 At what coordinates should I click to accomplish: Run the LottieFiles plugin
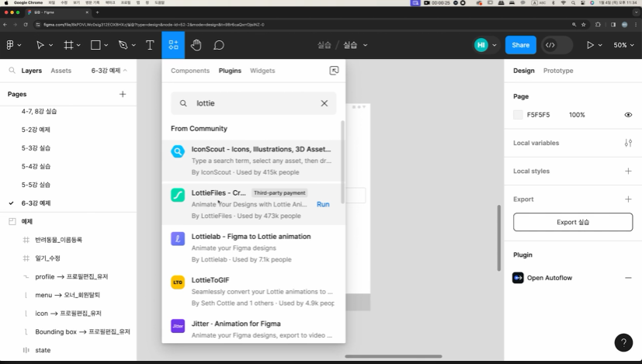(323, 204)
